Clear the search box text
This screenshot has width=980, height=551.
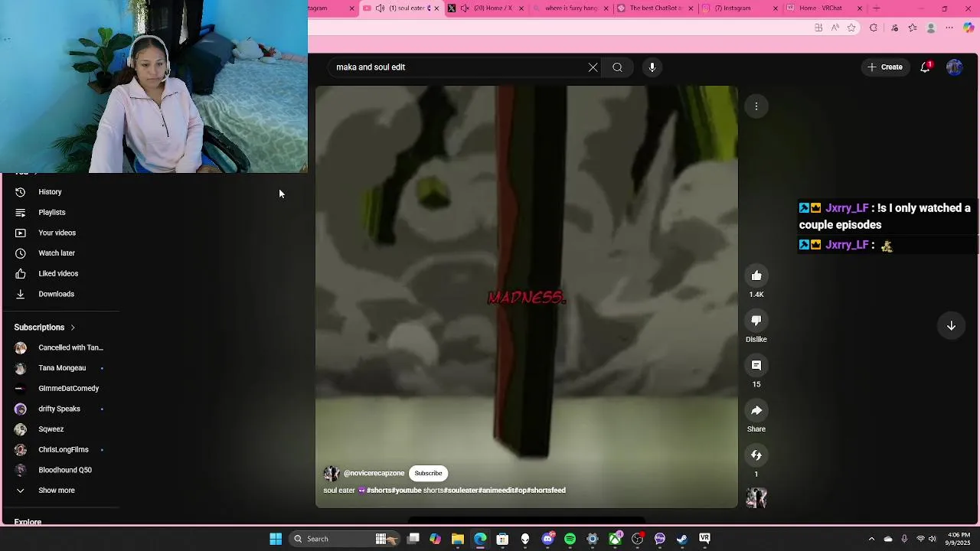coord(593,67)
